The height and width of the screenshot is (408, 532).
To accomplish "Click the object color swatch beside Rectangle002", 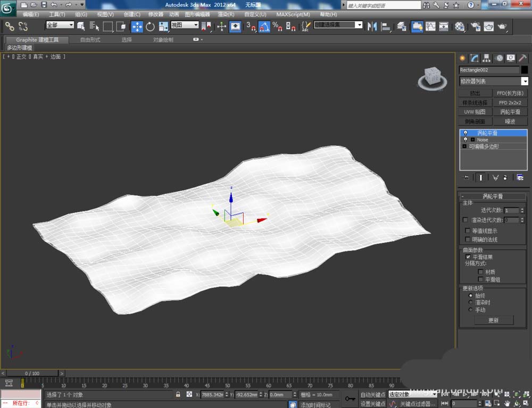I will click(524, 70).
